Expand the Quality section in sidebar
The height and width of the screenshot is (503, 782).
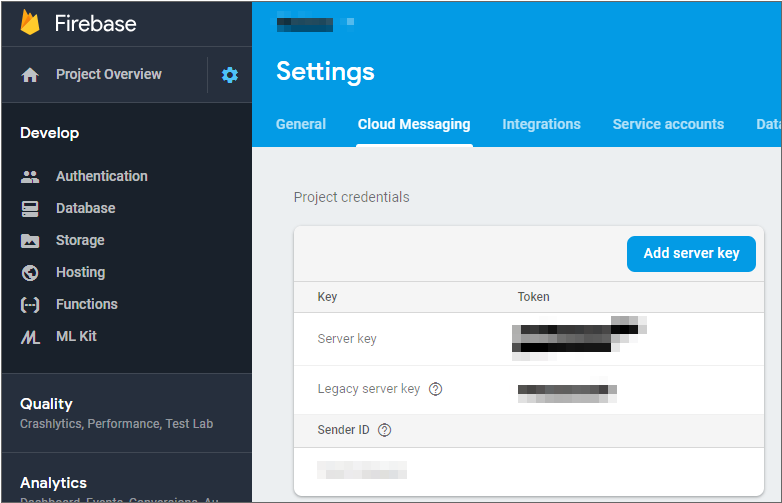47,404
